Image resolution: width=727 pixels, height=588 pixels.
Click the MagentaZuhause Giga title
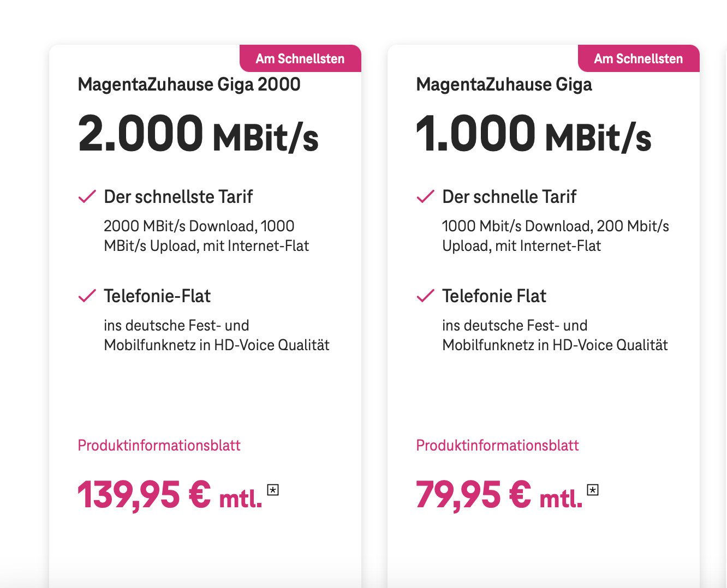505,85
